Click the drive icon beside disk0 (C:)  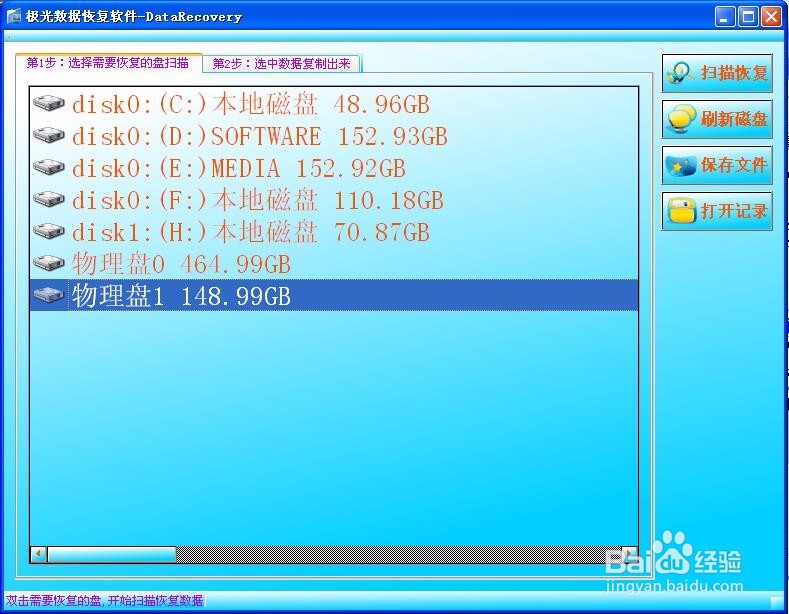[49, 104]
